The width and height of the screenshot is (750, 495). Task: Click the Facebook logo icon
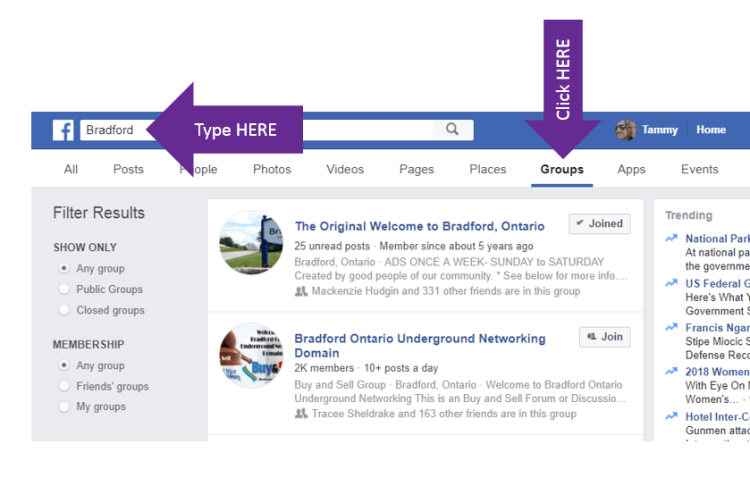[64, 130]
